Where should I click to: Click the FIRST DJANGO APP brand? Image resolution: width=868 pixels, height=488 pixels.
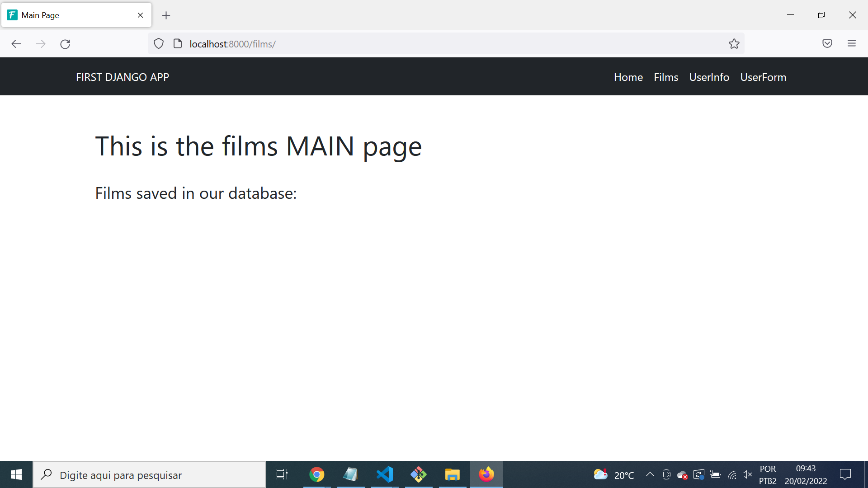(x=123, y=77)
